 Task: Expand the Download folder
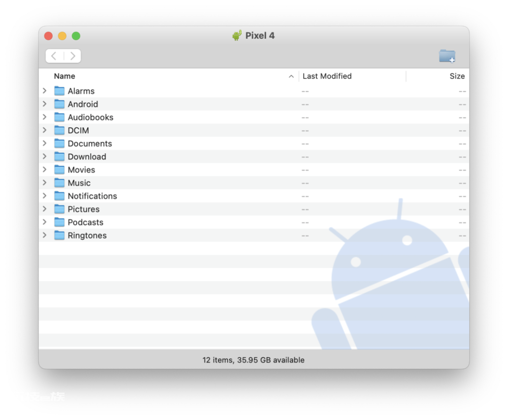pos(45,157)
